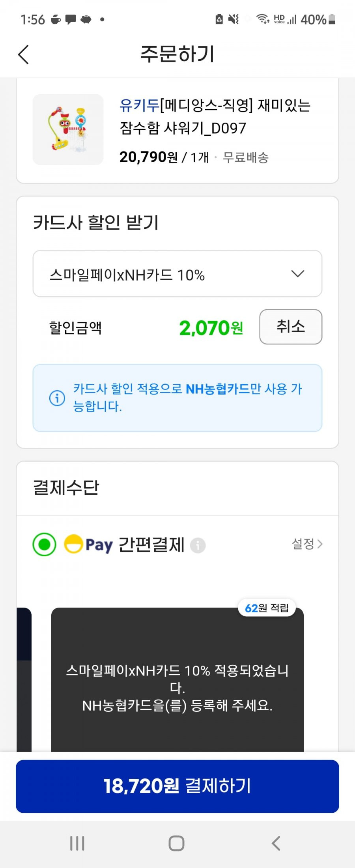The image size is (355, 868).
Task: Tap the Android home navigation button
Action: point(176,844)
